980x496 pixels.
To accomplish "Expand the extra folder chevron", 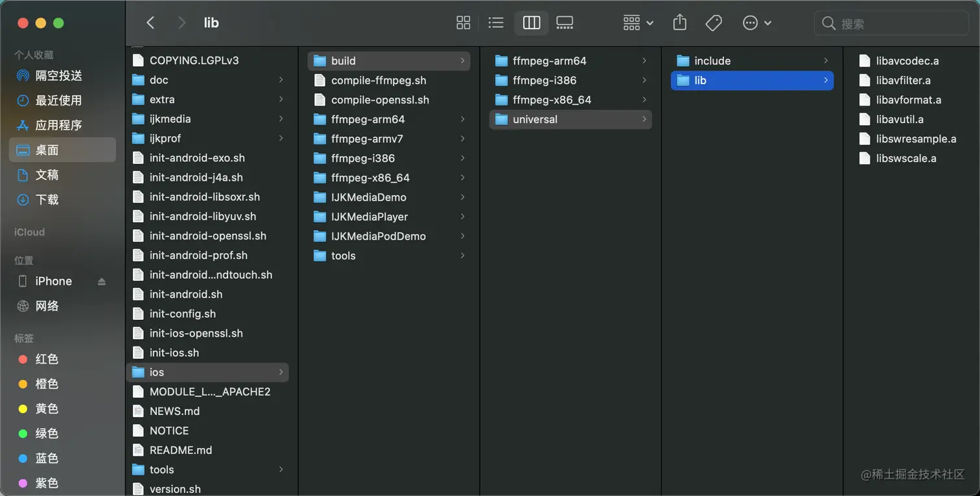I will click(x=281, y=99).
